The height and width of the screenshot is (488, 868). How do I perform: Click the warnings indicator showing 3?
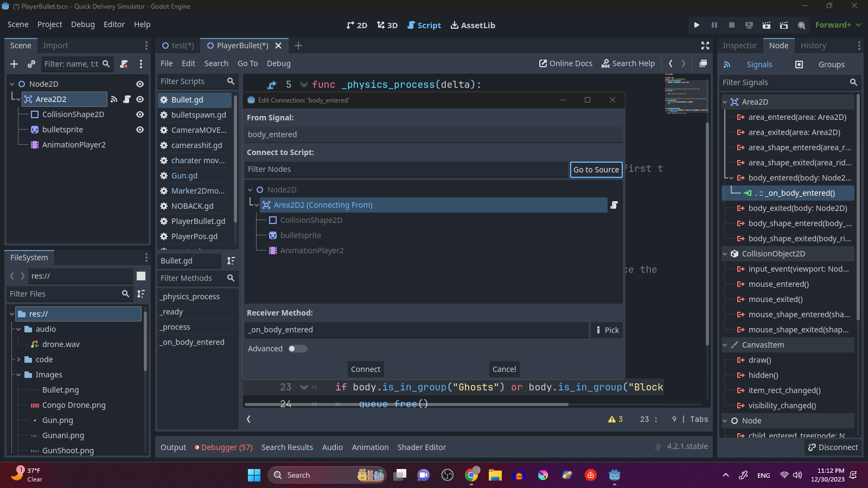click(615, 419)
